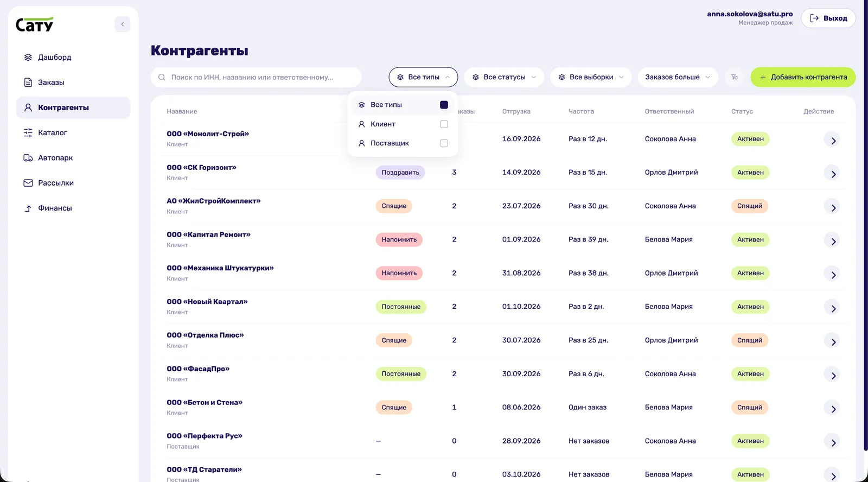This screenshot has height=482, width=868.
Task: Open the row arrow for ООО «ФасадПро»
Action: (833, 375)
